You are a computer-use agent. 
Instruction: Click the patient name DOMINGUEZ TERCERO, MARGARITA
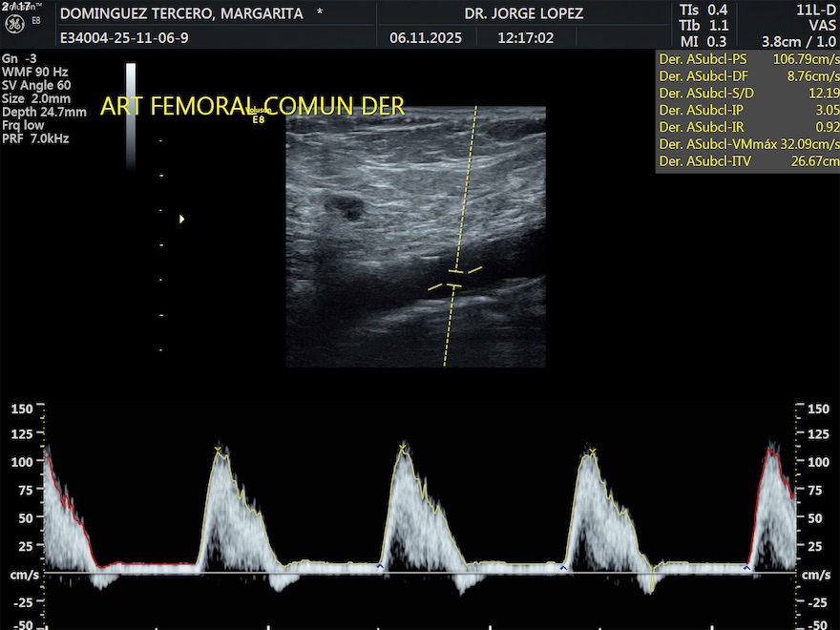pos(181,14)
